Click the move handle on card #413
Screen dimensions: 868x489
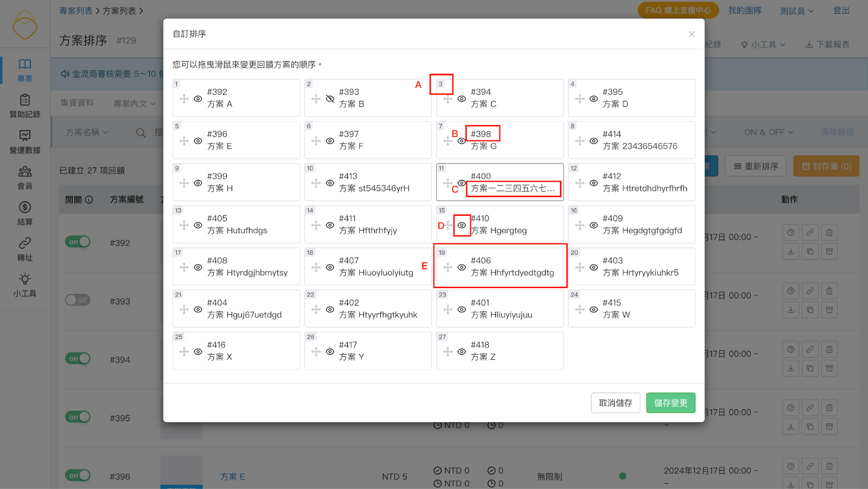pos(316,183)
